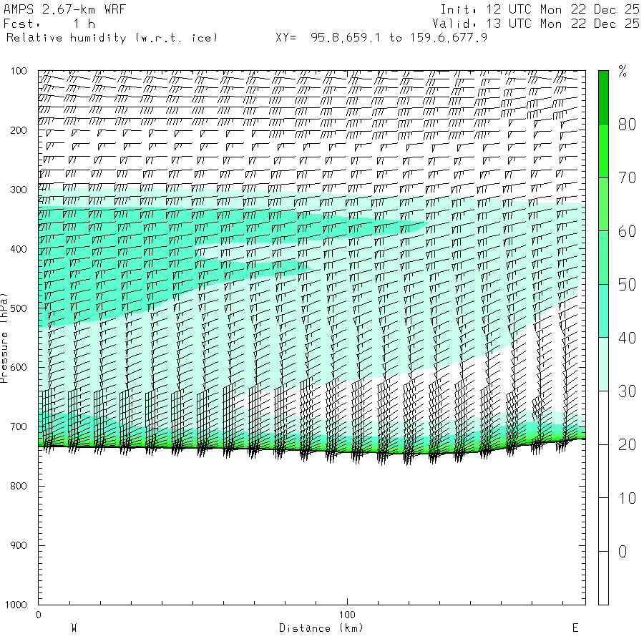Screen dimensions: 644x644
Task: Click the colorbar '60' tick label
Action: click(x=627, y=231)
